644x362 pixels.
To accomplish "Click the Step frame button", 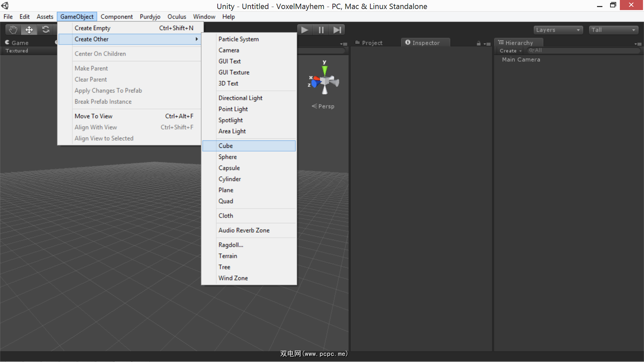I will pos(337,30).
